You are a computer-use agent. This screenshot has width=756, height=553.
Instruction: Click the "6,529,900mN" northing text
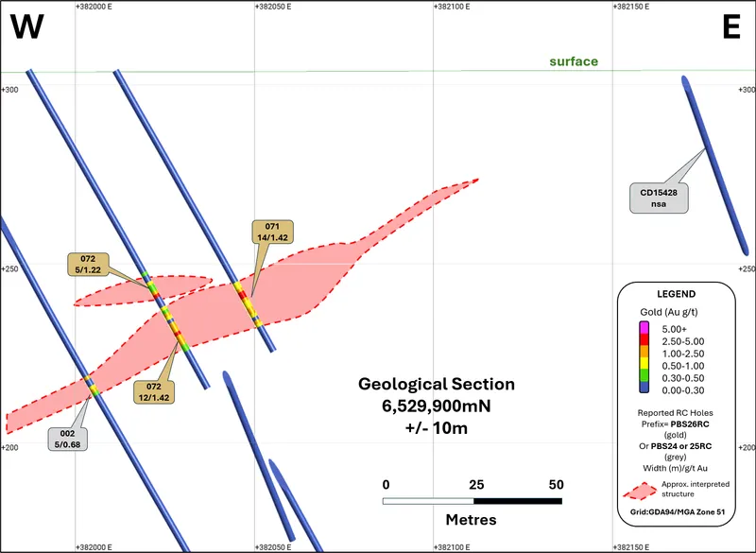point(437,406)
